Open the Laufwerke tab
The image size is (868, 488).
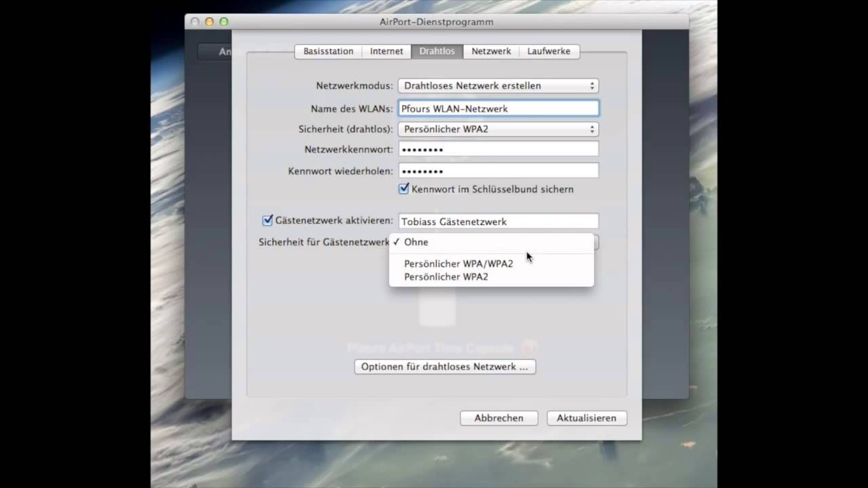point(549,52)
